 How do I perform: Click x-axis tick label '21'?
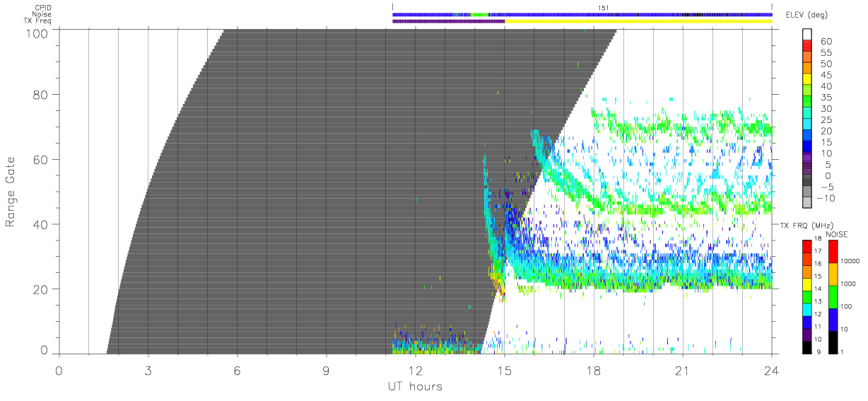[x=682, y=370]
